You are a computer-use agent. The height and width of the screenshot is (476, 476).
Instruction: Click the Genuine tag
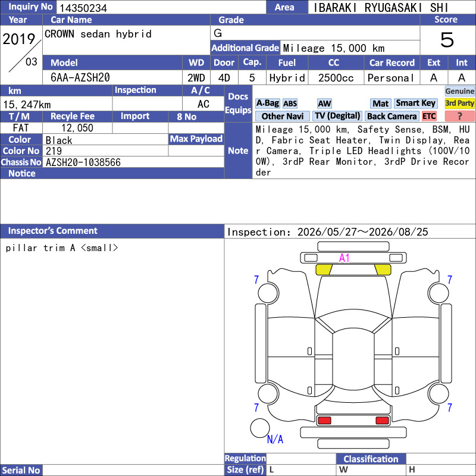[459, 91]
